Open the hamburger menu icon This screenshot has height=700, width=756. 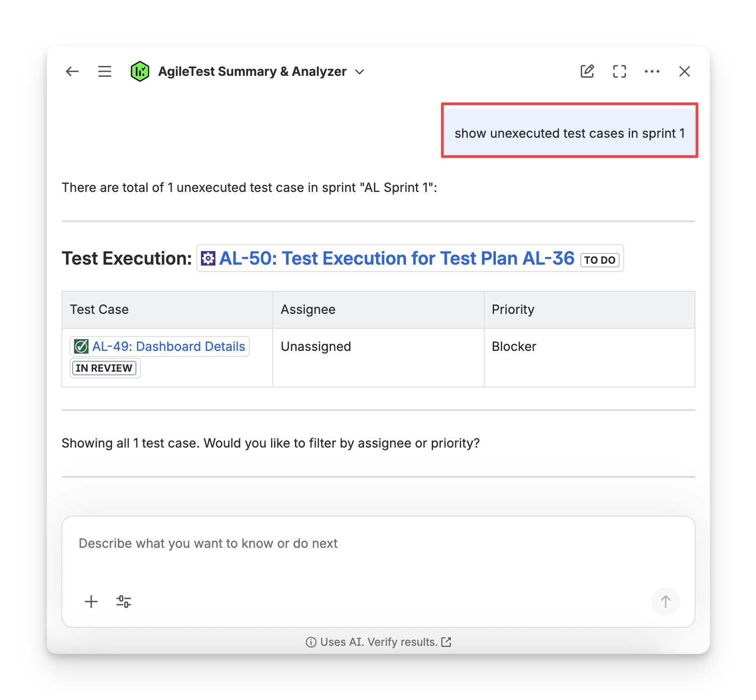click(x=105, y=71)
